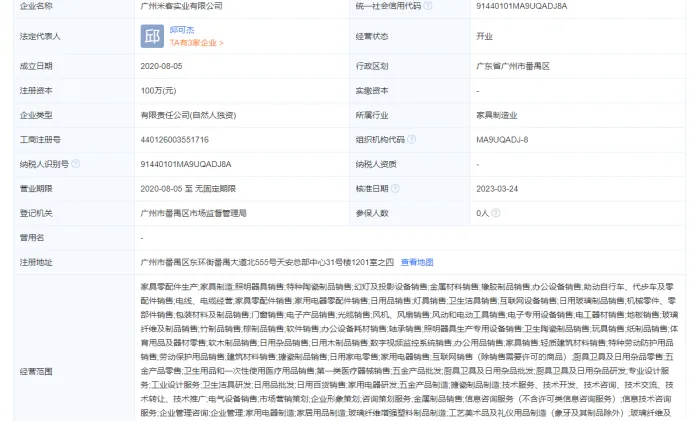
Task: Click the 成立日期 label
Action: point(36,66)
